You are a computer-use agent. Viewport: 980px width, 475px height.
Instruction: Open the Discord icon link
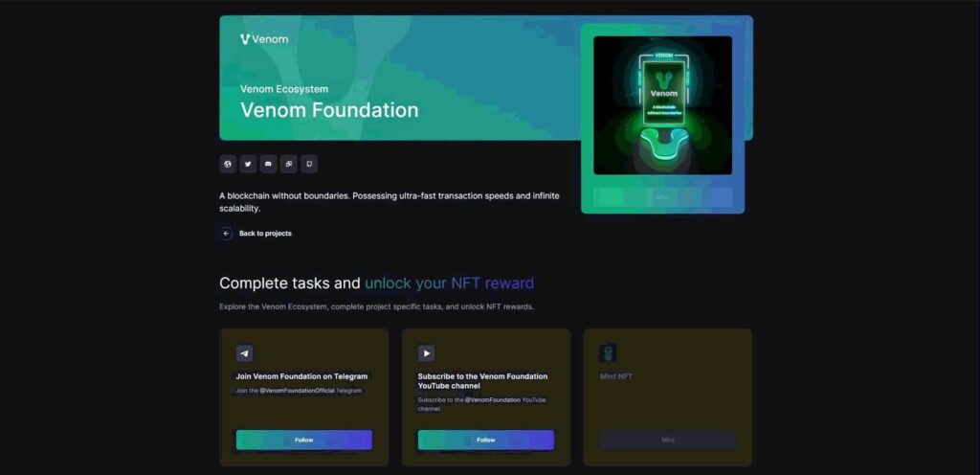268,164
